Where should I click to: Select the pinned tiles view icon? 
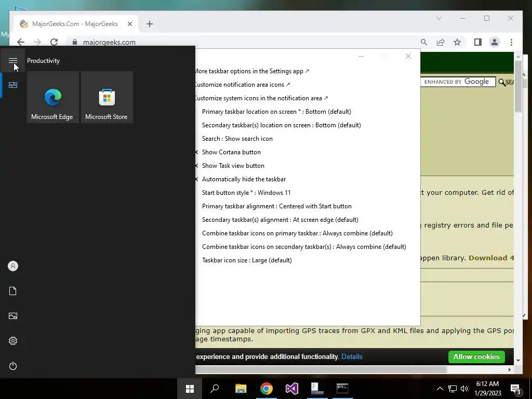click(13, 85)
